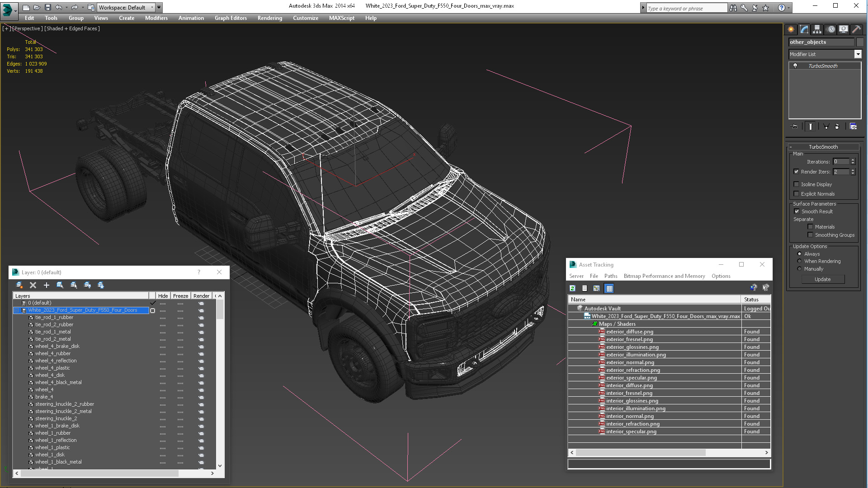Click the Save File floppy icon
The width and height of the screenshot is (868, 488).
pos(47,7)
